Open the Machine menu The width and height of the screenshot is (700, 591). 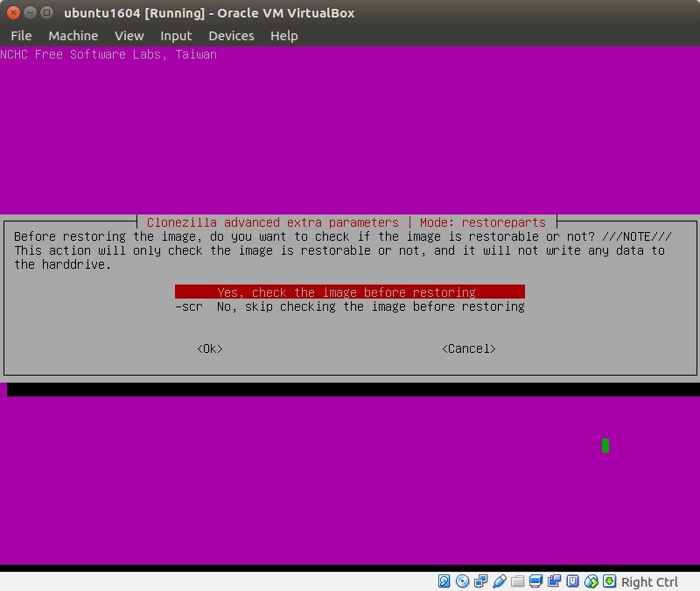[x=73, y=36]
